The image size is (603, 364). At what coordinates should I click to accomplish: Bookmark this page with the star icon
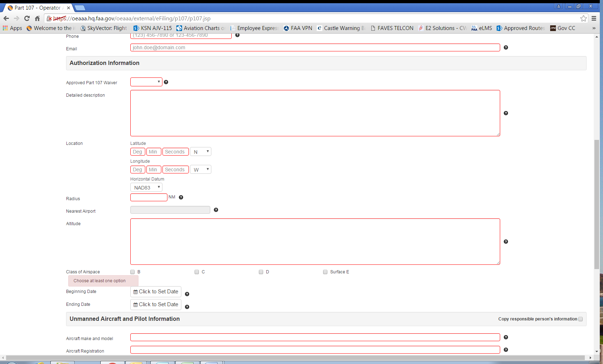pyautogui.click(x=583, y=19)
